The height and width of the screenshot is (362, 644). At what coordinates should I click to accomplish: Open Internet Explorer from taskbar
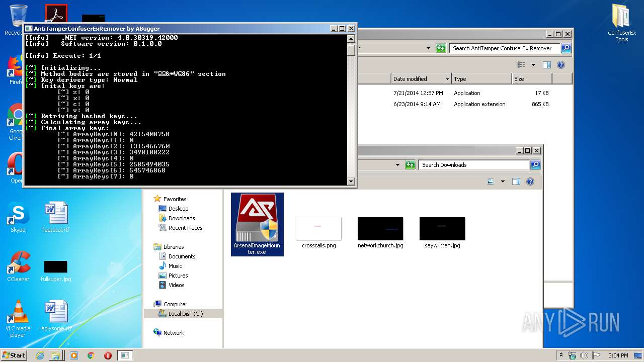tap(40, 355)
